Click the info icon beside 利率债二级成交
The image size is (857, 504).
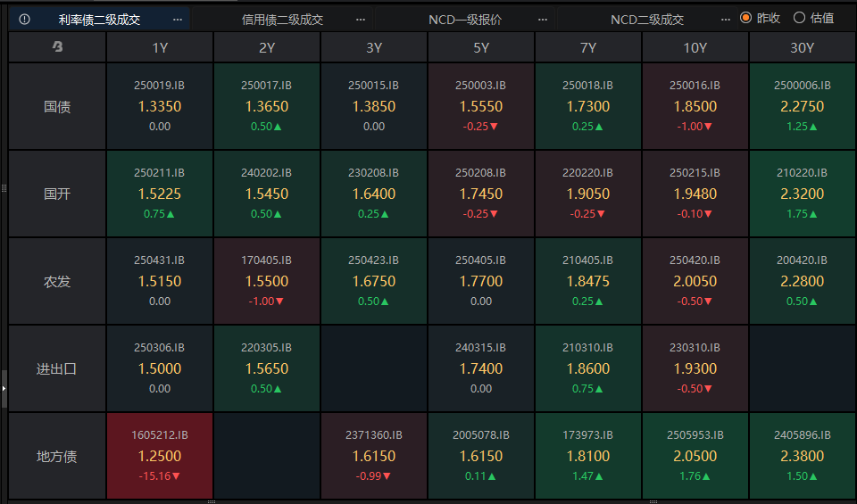coord(24,19)
